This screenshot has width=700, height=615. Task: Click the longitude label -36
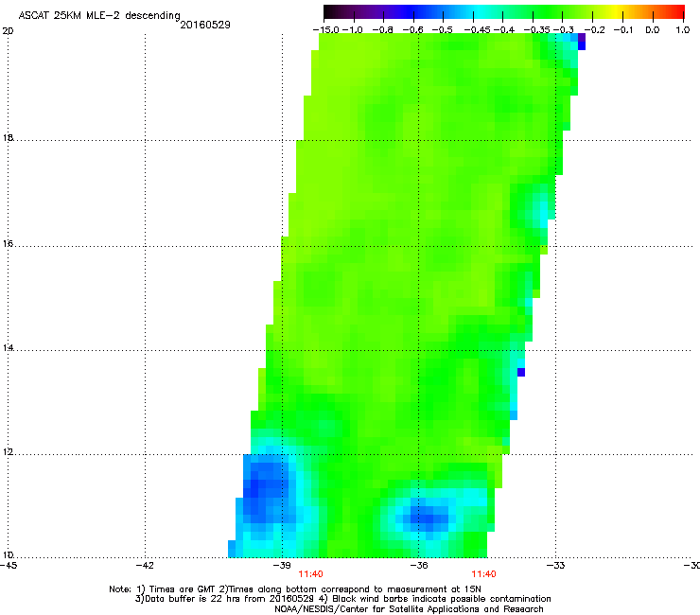point(419,566)
